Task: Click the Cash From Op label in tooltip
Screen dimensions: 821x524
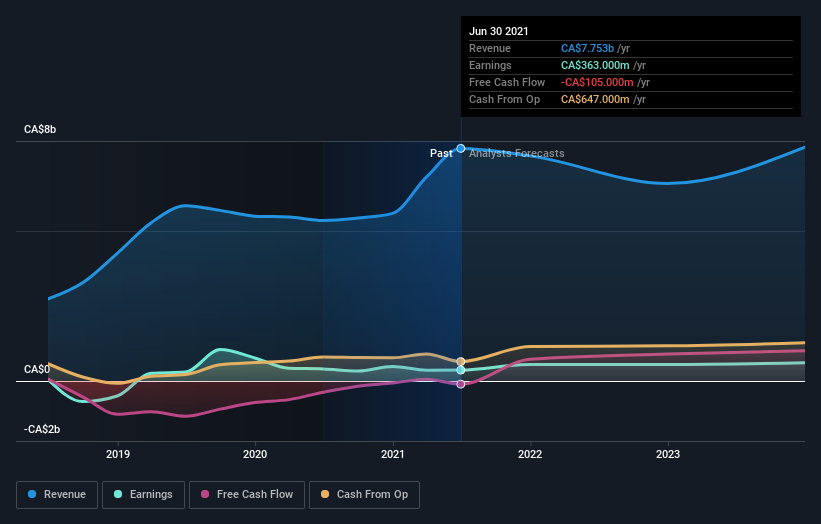Action: coord(504,99)
